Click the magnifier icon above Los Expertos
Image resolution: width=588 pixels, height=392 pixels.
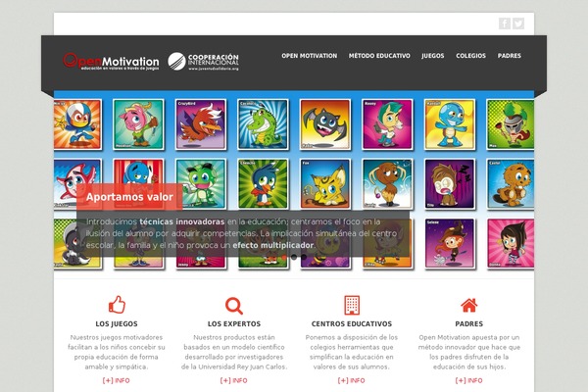[x=234, y=306]
